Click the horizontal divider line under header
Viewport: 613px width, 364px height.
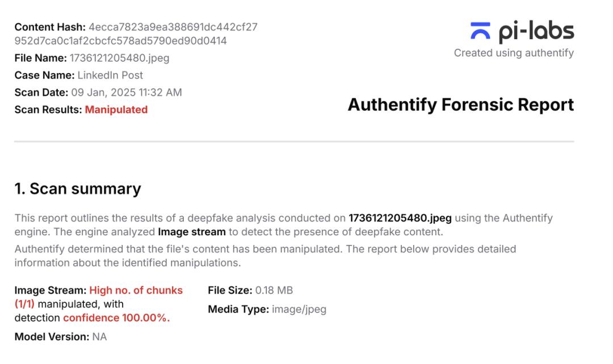(294, 141)
